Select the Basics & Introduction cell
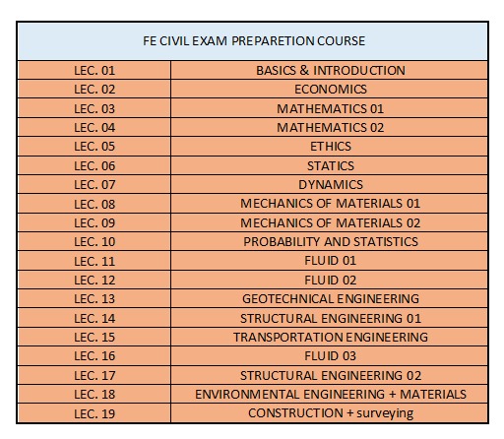Screen dimensions: 504x439 [x=329, y=70]
